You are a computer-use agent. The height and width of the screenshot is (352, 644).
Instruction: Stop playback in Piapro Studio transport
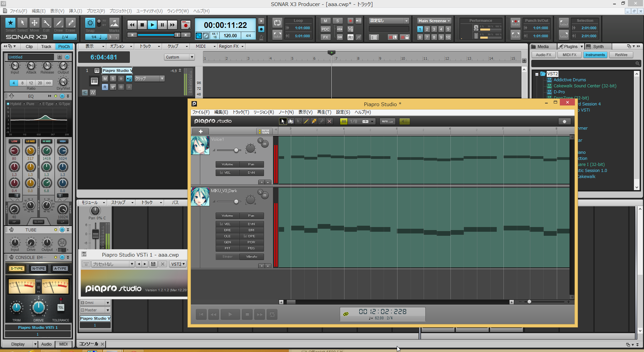(x=247, y=314)
